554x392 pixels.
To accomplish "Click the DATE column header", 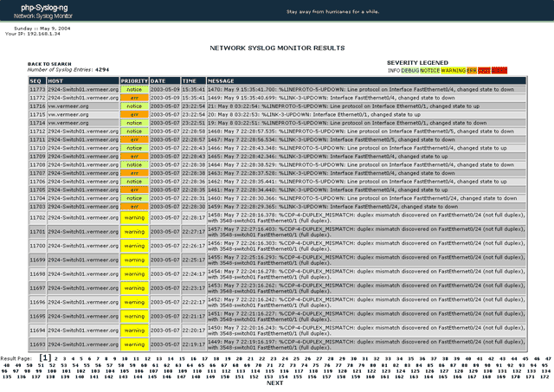I will pos(164,80).
